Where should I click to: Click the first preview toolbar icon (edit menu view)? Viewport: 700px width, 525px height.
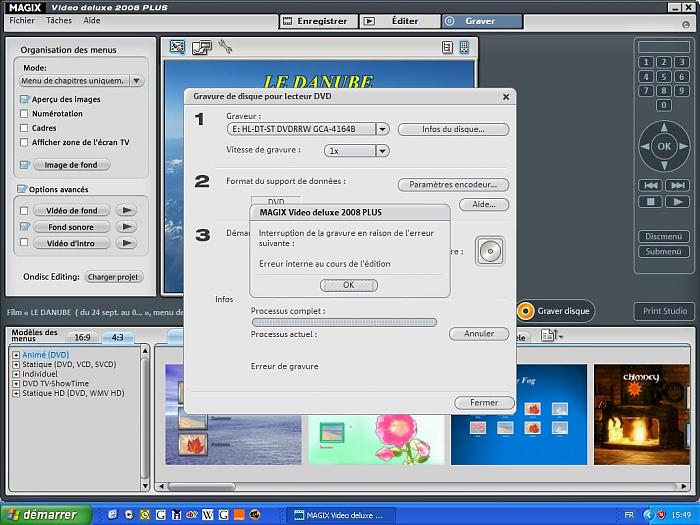point(177,47)
